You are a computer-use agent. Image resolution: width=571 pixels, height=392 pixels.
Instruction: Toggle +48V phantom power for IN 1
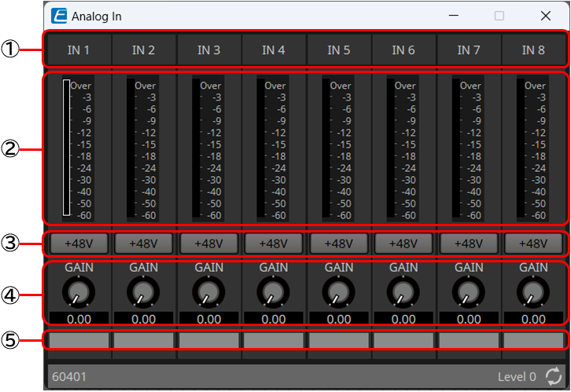79,244
